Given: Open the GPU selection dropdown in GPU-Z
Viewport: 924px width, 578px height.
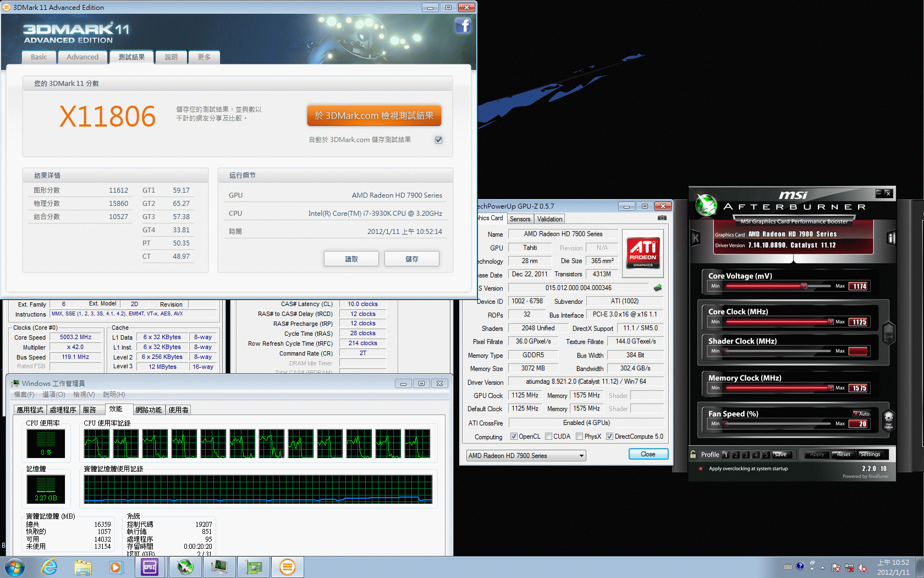Looking at the screenshot, I should coord(526,456).
